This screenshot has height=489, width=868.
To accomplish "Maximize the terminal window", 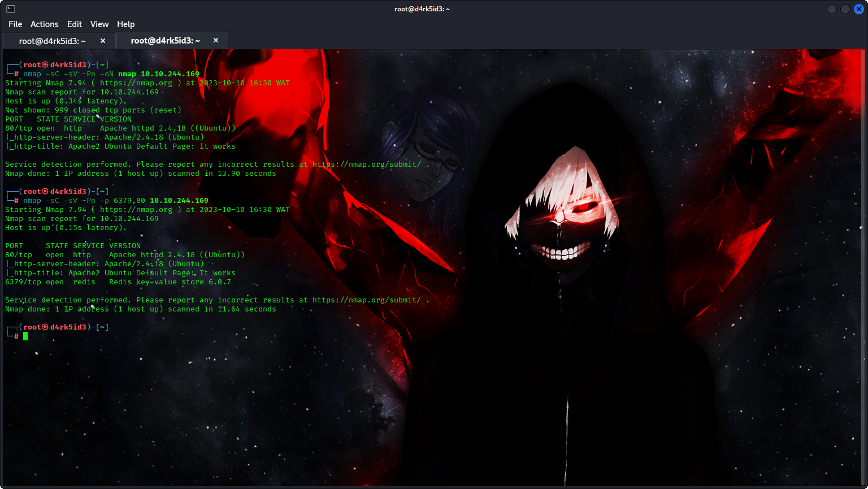I will [845, 9].
